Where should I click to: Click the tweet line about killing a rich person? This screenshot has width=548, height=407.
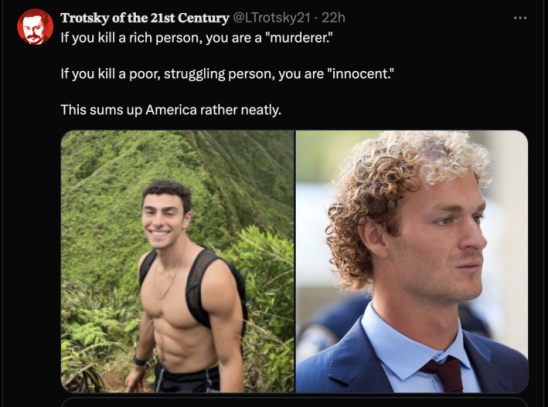point(197,37)
